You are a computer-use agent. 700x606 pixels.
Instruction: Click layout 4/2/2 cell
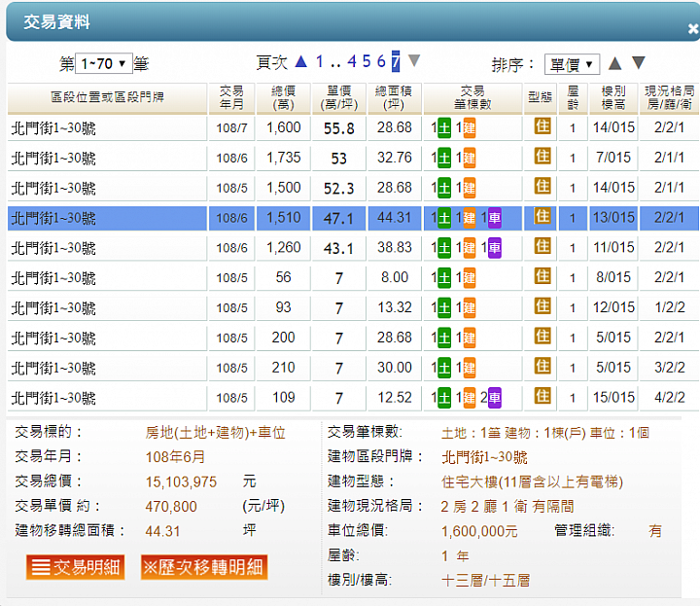click(x=669, y=398)
